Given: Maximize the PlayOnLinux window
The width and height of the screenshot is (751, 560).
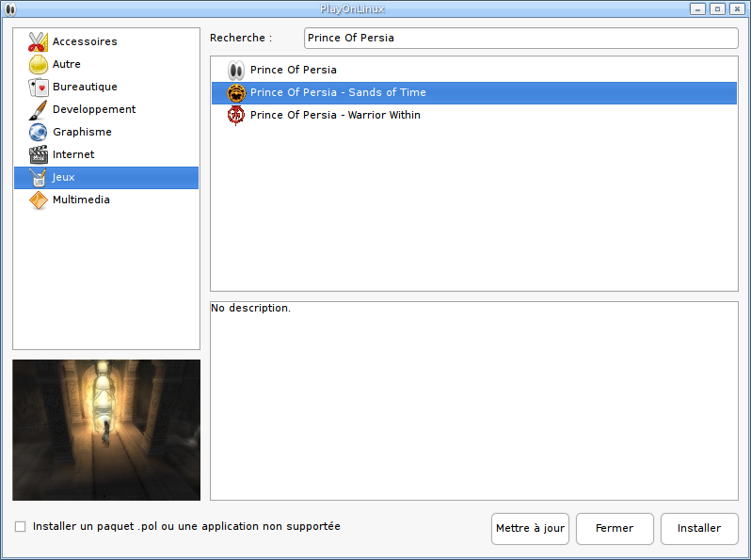Looking at the screenshot, I should (x=717, y=9).
